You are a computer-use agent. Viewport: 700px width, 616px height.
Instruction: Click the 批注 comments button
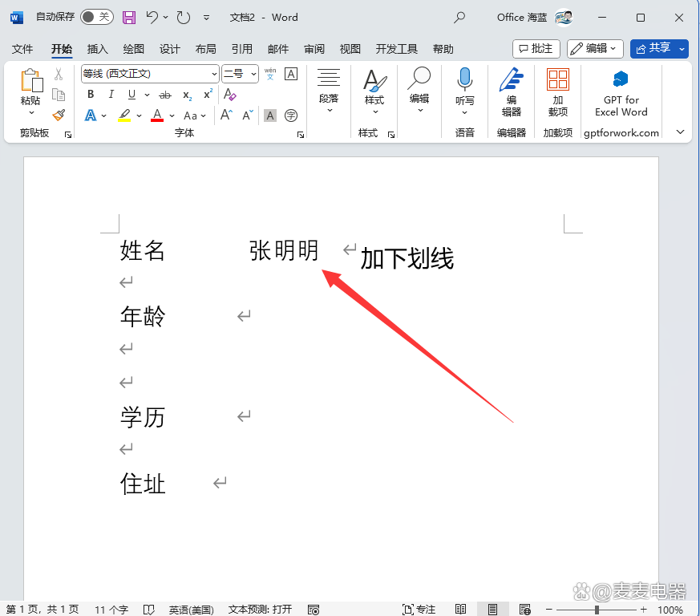[536, 48]
